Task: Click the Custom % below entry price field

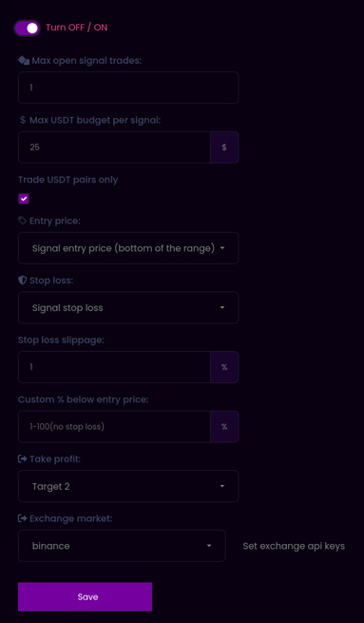Action: [x=114, y=427]
